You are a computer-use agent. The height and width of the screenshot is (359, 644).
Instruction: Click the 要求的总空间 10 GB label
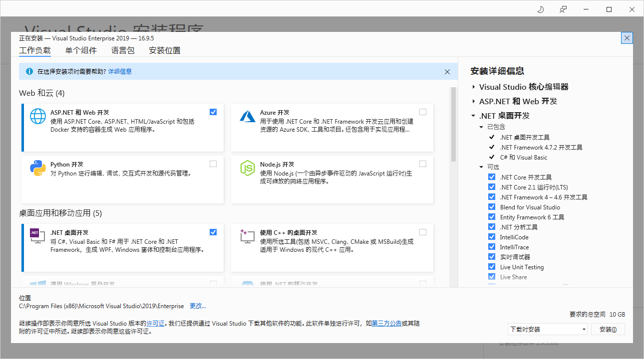coord(597,315)
